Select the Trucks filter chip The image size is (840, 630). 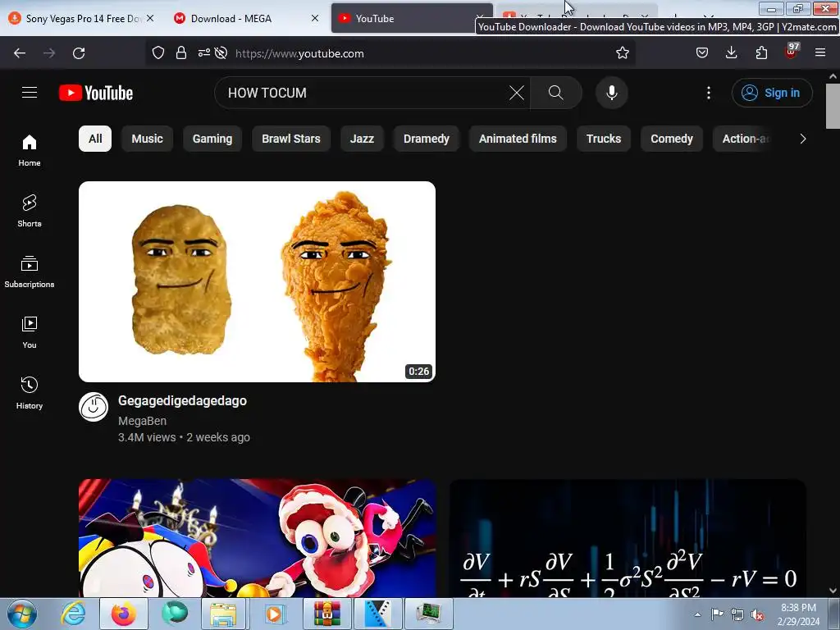tap(604, 139)
